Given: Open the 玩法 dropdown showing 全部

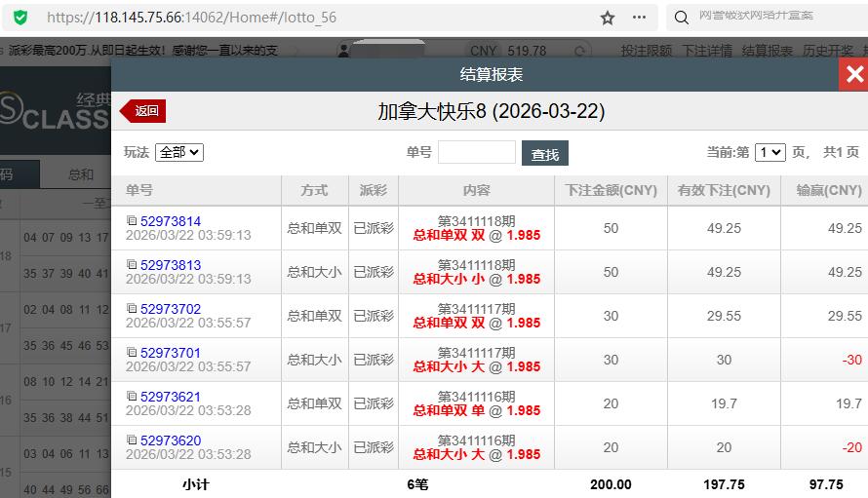Looking at the screenshot, I should pyautogui.click(x=179, y=152).
